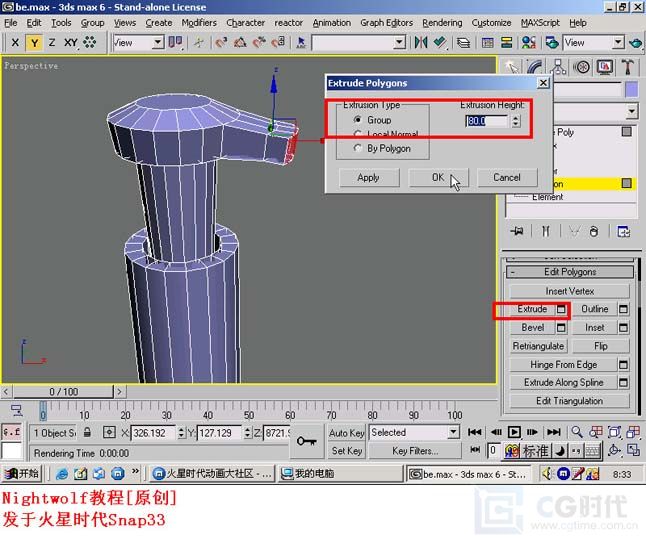
Task: Restrict to the XY plane
Action: [x=71, y=42]
